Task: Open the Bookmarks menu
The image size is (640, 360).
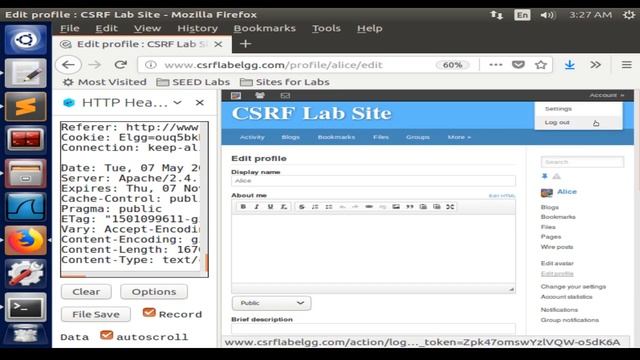Action: 264,28
